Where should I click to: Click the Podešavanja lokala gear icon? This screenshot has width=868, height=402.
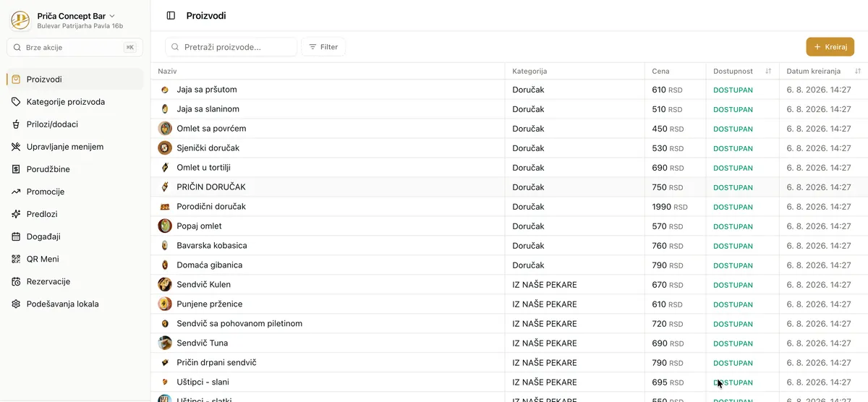[16, 304]
